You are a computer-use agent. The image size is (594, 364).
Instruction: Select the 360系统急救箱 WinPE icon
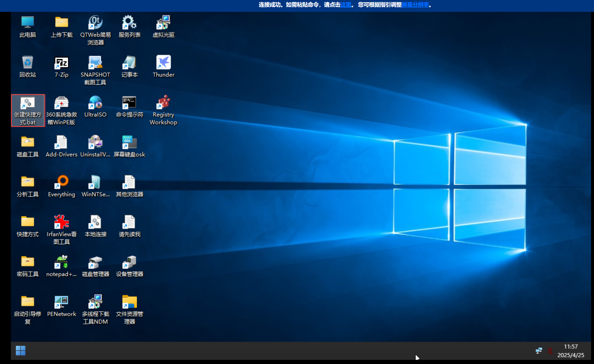[x=61, y=103]
